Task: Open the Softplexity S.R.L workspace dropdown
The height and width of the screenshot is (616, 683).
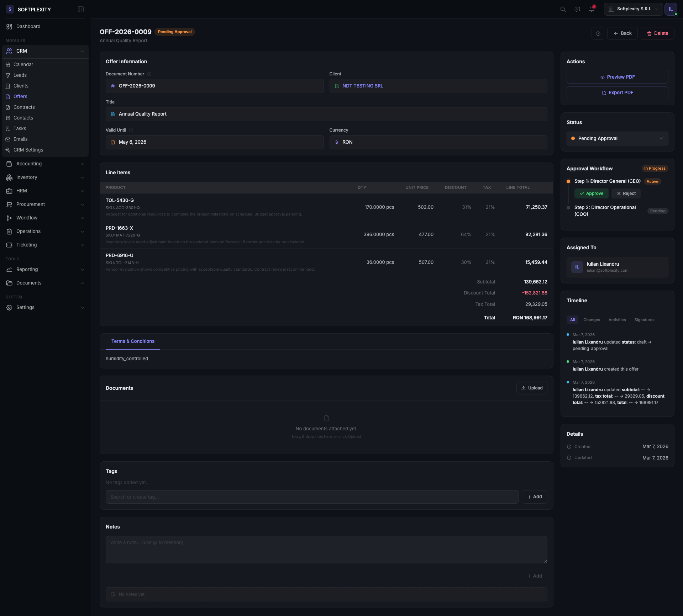Action: 633,9
